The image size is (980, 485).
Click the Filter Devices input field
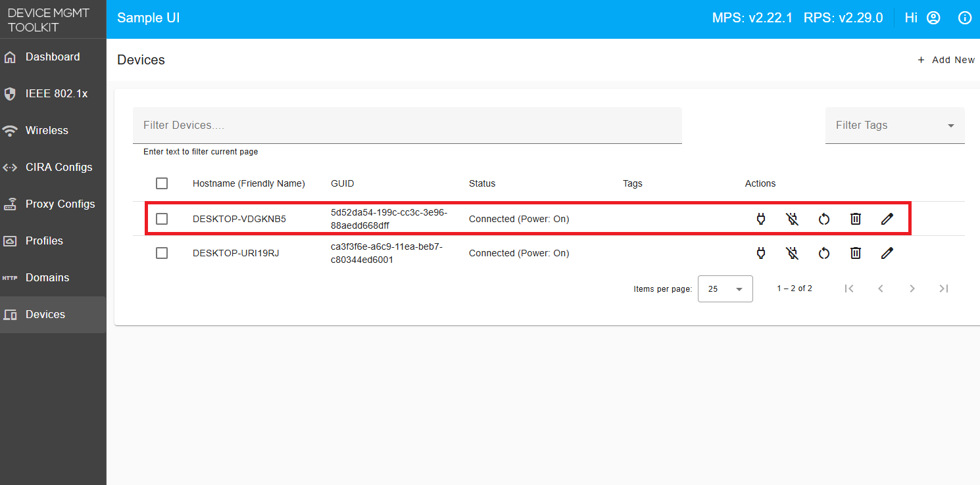click(406, 125)
